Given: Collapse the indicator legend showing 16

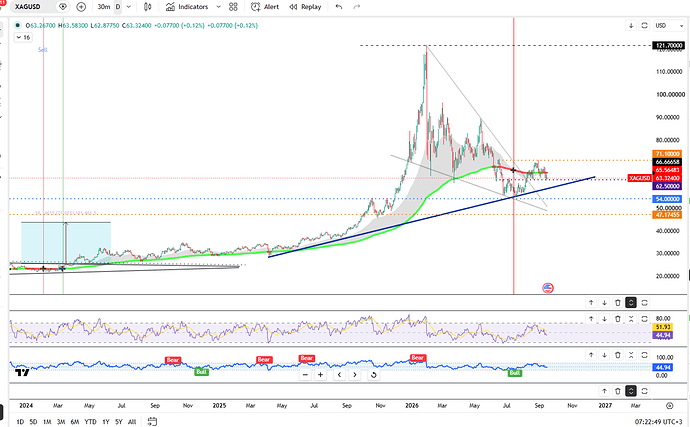Looking at the screenshot, I should 23,37.
